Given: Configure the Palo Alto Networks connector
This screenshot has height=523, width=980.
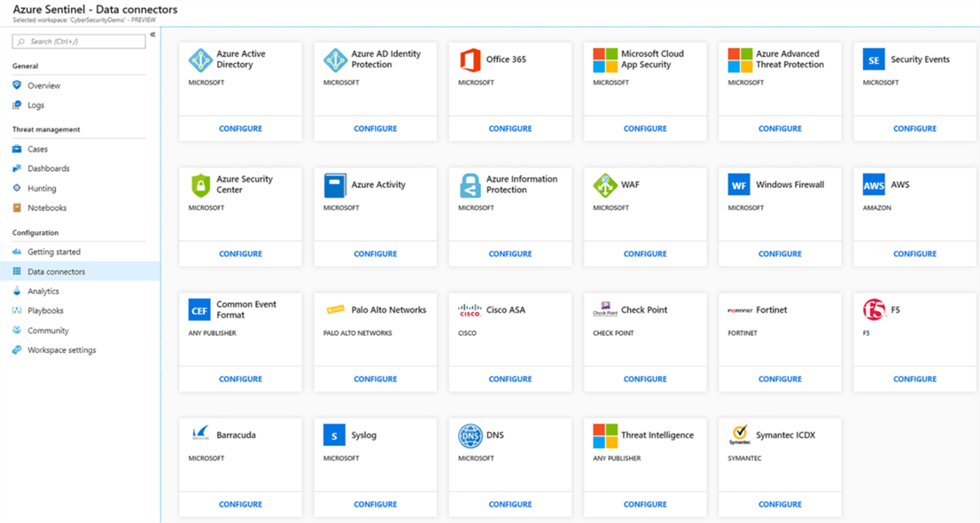Looking at the screenshot, I should tap(375, 379).
